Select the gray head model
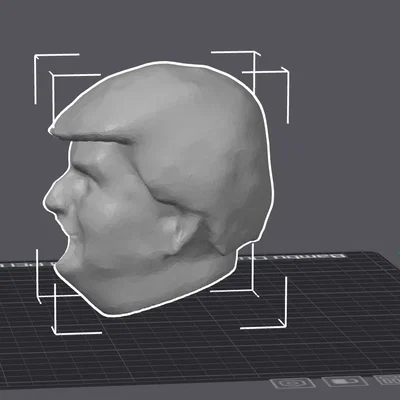This screenshot has width=400, height=400. [x=160, y=188]
